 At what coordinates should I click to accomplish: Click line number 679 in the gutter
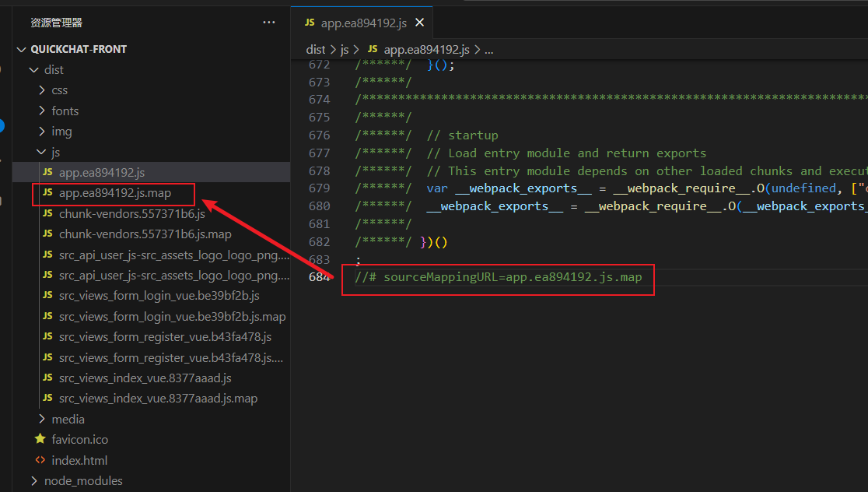pyautogui.click(x=320, y=188)
